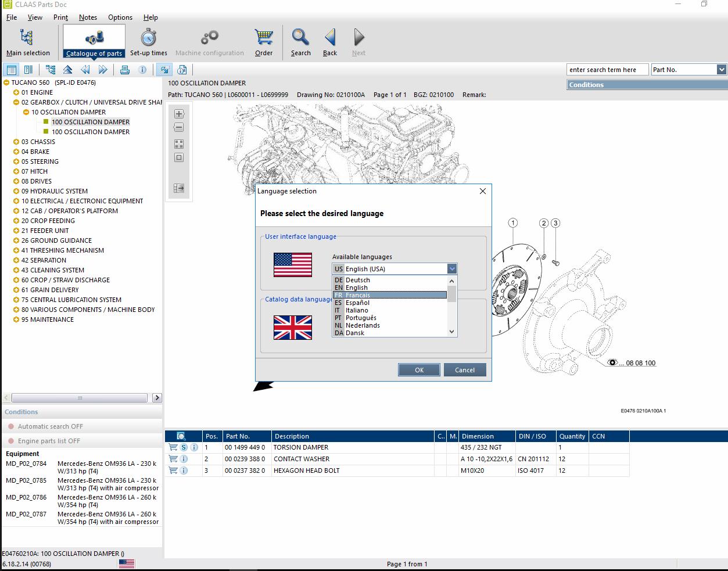Click the print icon in secondary toolbar
This screenshot has width=728, height=571.
click(124, 70)
